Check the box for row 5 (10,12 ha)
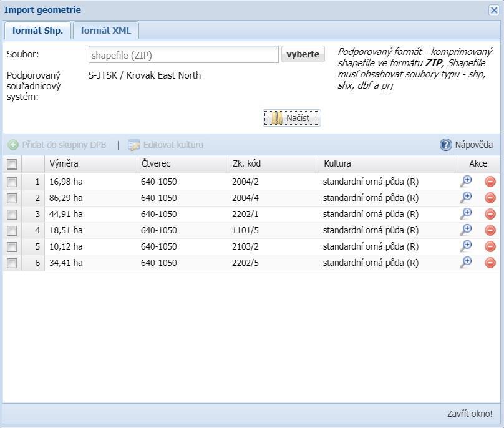 [x=12, y=247]
